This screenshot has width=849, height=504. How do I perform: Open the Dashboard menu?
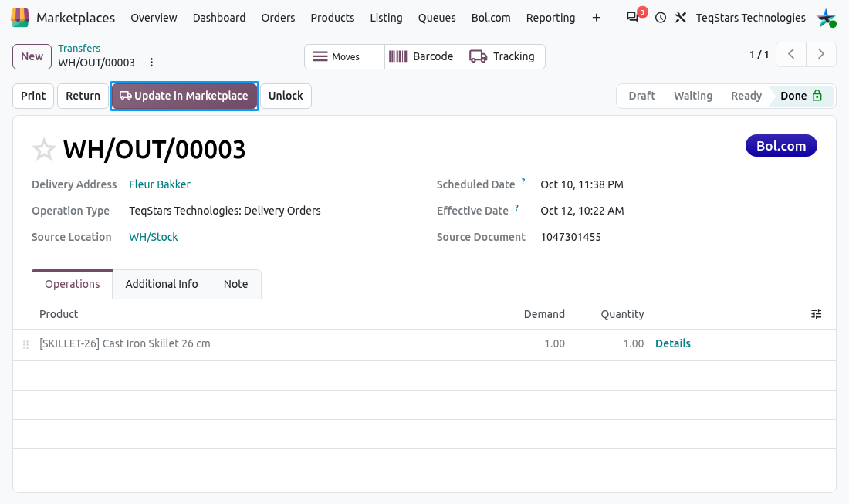[x=219, y=18]
